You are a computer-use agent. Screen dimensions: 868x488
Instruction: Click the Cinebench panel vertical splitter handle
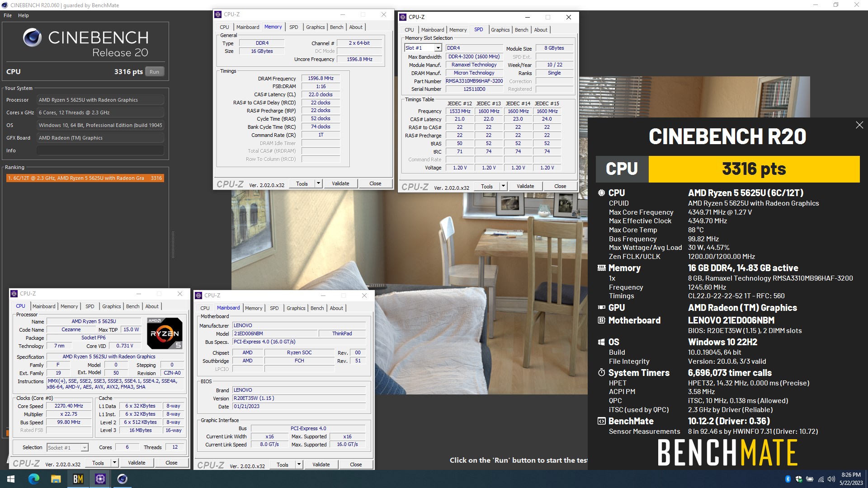(172, 244)
